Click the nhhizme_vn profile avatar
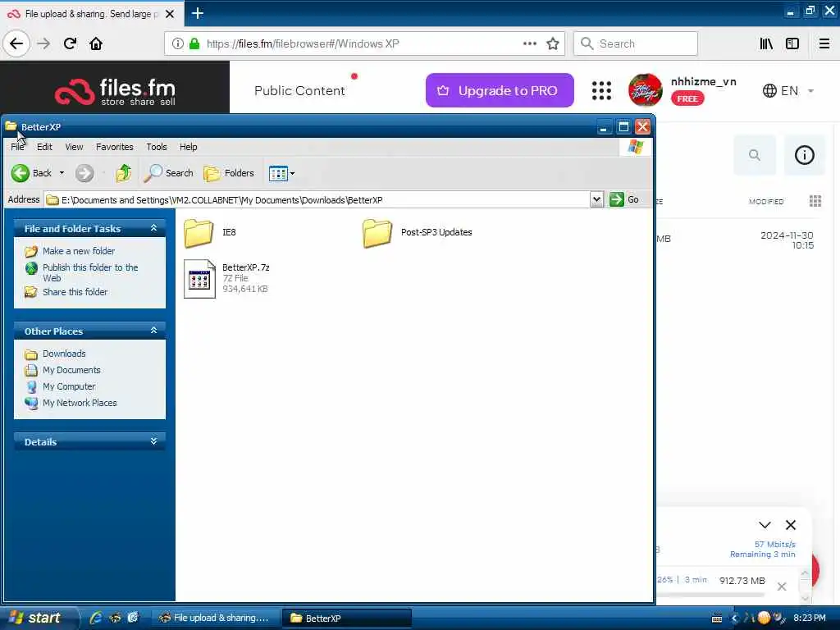This screenshot has width=840, height=630. (645, 90)
